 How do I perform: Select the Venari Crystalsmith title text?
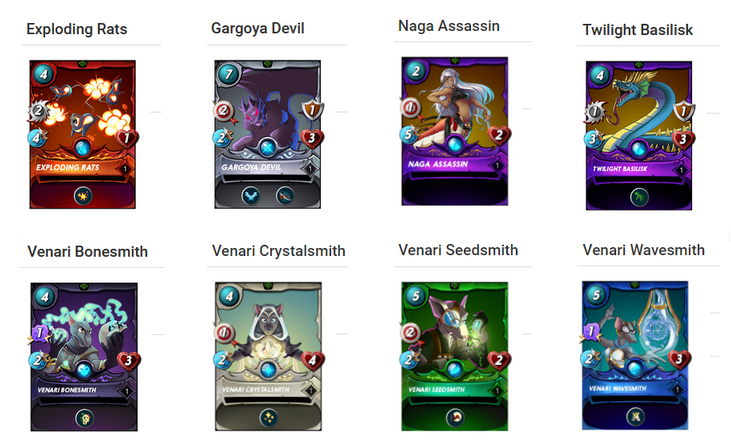278,251
